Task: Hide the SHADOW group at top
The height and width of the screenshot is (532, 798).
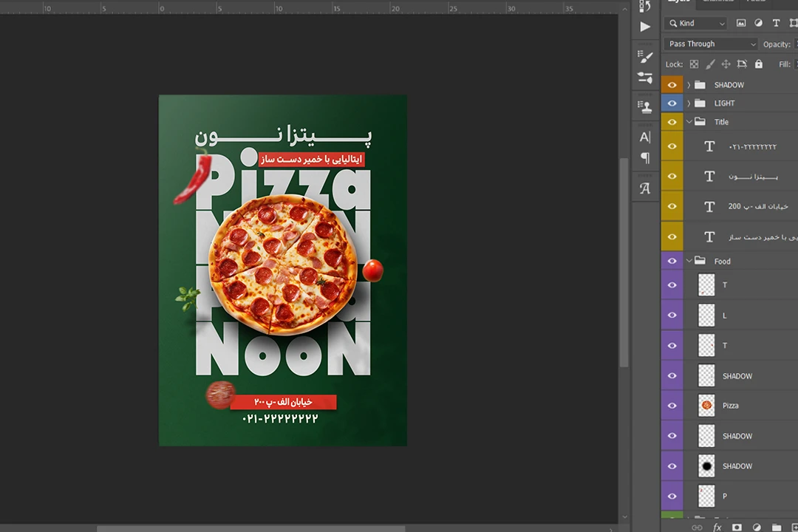Action: click(672, 84)
